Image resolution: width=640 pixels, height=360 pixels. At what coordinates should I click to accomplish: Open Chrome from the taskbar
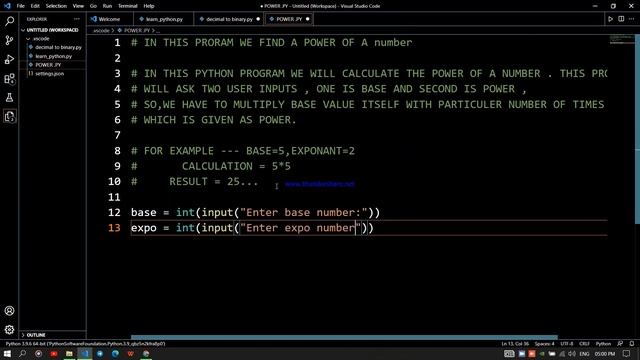(x=146, y=354)
